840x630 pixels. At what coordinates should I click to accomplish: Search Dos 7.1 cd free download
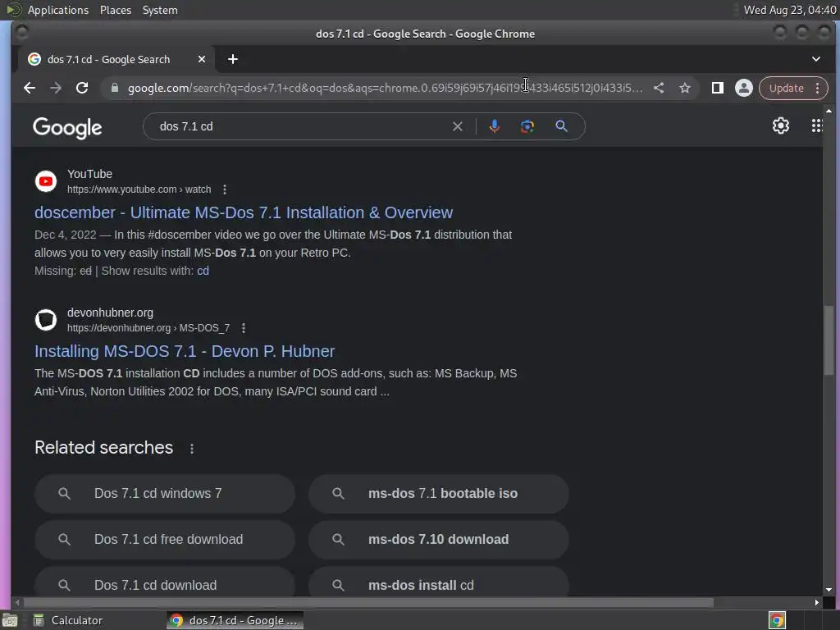point(165,540)
